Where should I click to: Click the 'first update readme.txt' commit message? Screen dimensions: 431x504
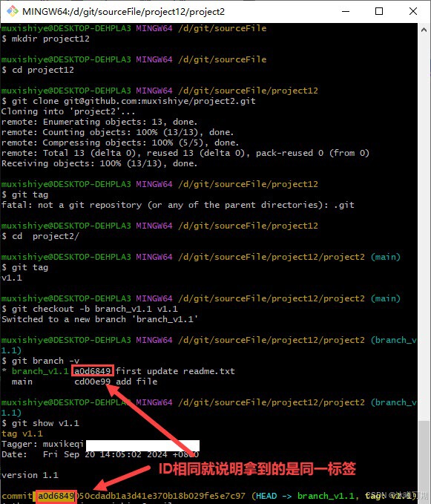(175, 371)
